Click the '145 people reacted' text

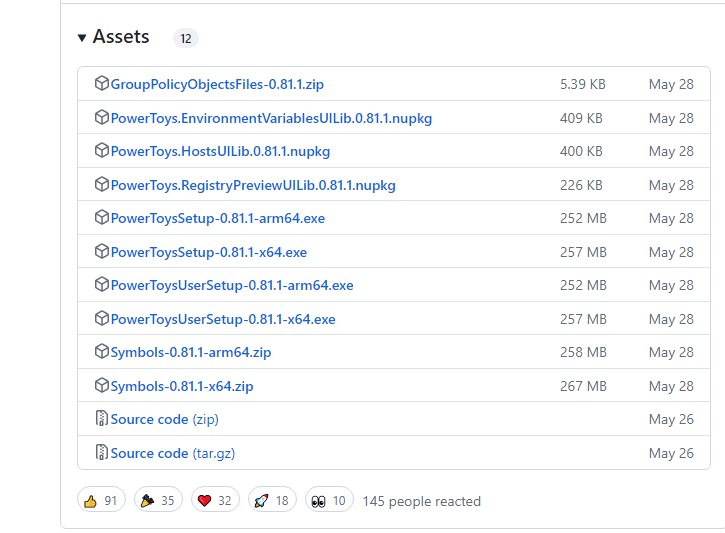pyautogui.click(x=422, y=501)
